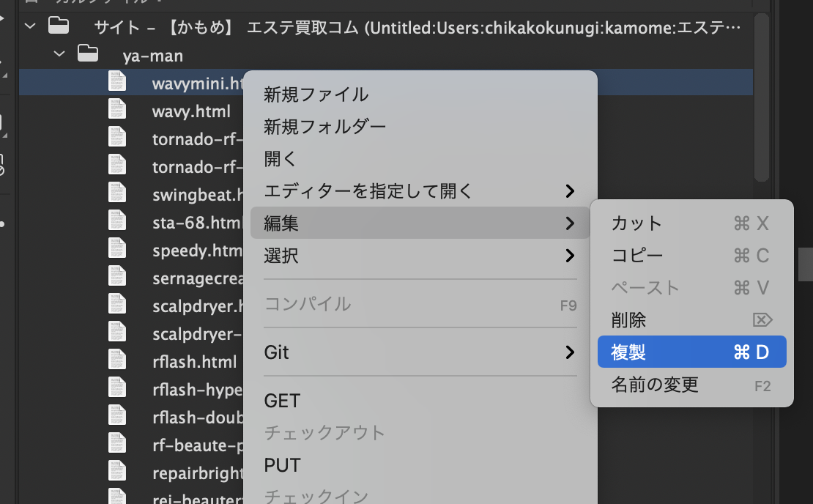Image resolution: width=813 pixels, height=504 pixels.
Task: Click the speedy.html file icon
Action: (117, 251)
